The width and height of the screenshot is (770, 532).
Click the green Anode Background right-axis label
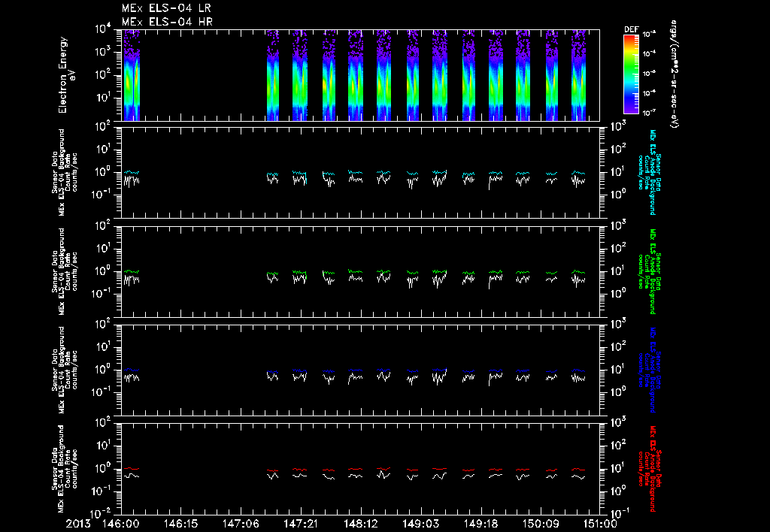[x=649, y=271]
